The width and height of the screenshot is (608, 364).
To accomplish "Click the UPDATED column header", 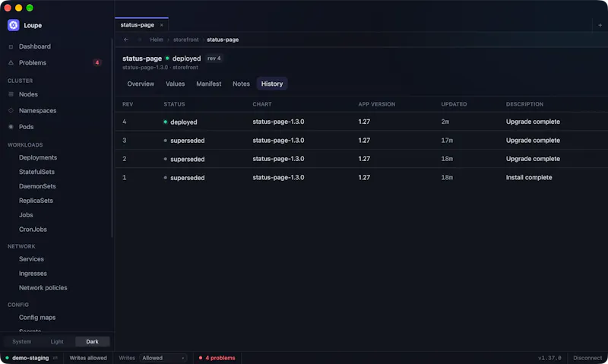I will pos(454,104).
